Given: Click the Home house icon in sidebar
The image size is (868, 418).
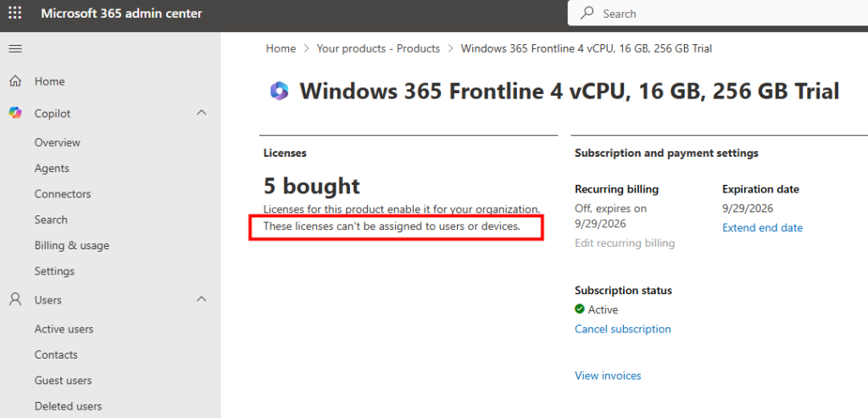Looking at the screenshot, I should click(14, 81).
